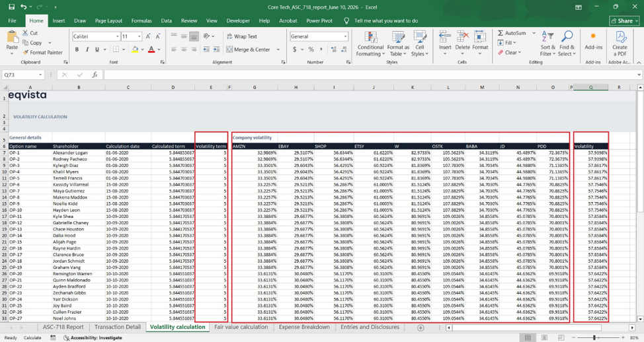Pick the Fill Color yellow swatch
Image resolution: width=644 pixels, height=342 pixels.
coord(135,50)
